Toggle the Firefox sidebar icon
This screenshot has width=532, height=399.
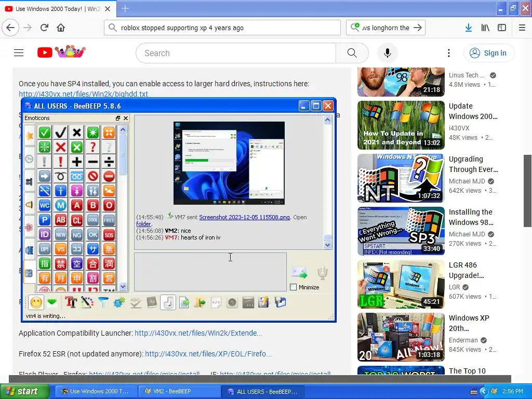[502, 28]
